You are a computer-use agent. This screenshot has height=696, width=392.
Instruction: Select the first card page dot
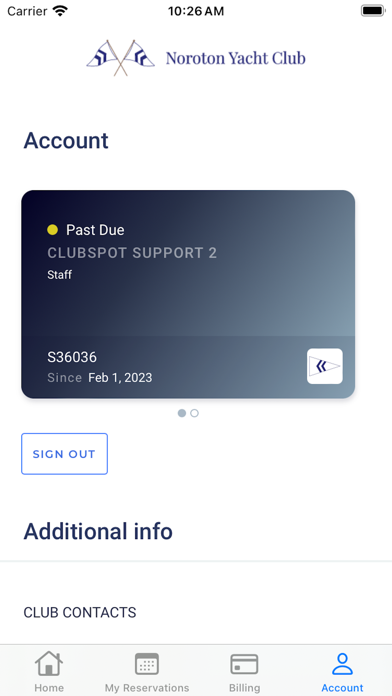(182, 413)
